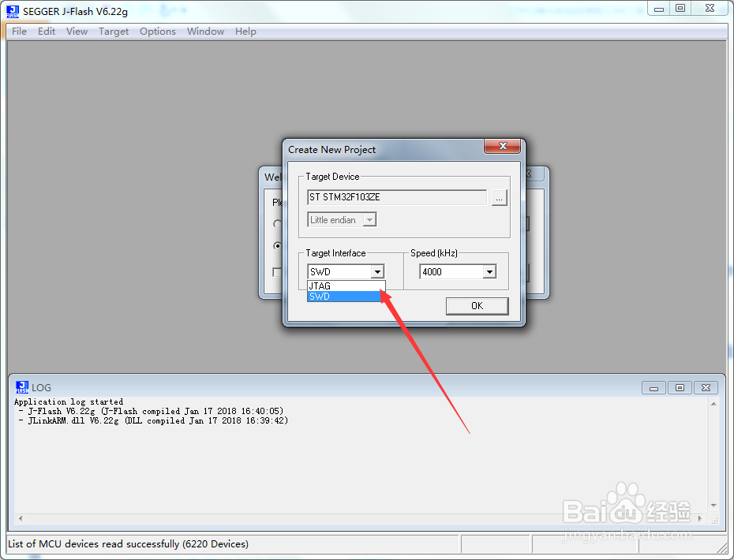Minimize the J-Flash main window
The image size is (734, 560).
[659, 9]
